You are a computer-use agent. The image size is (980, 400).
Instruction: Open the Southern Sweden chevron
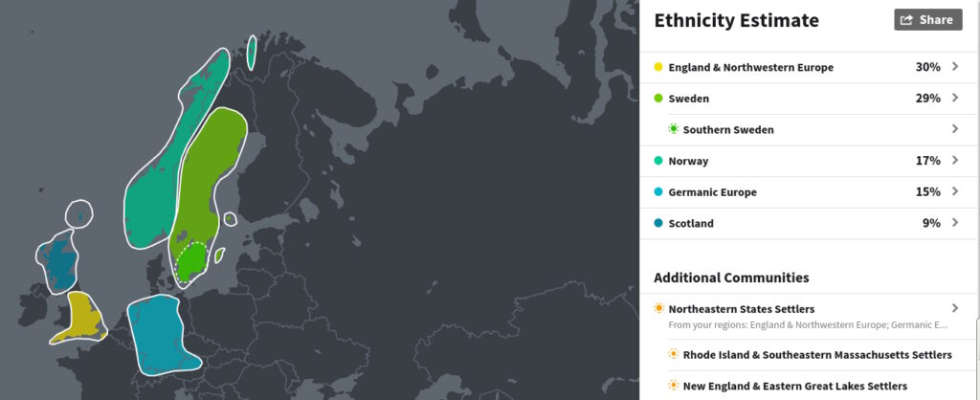(x=955, y=129)
